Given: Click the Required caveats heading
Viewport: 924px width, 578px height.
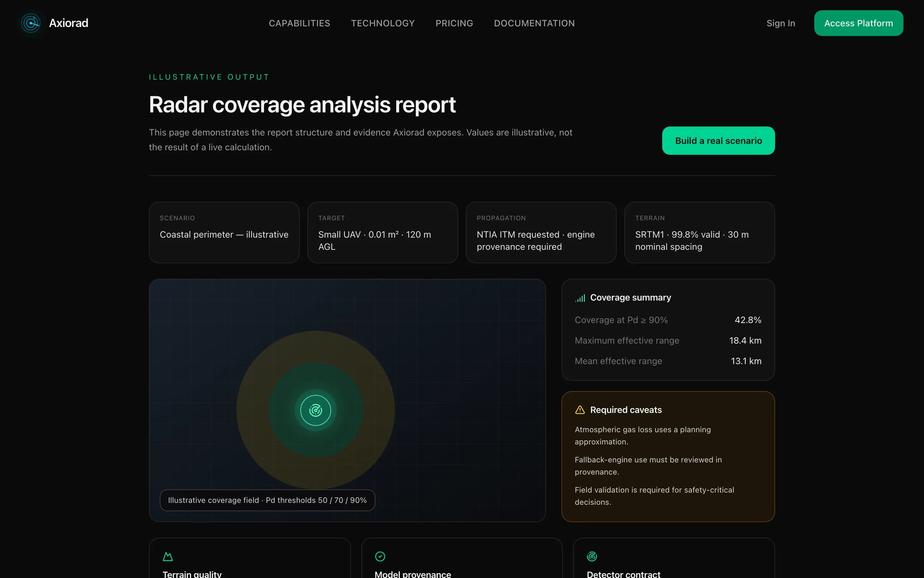Looking at the screenshot, I should pos(626,410).
